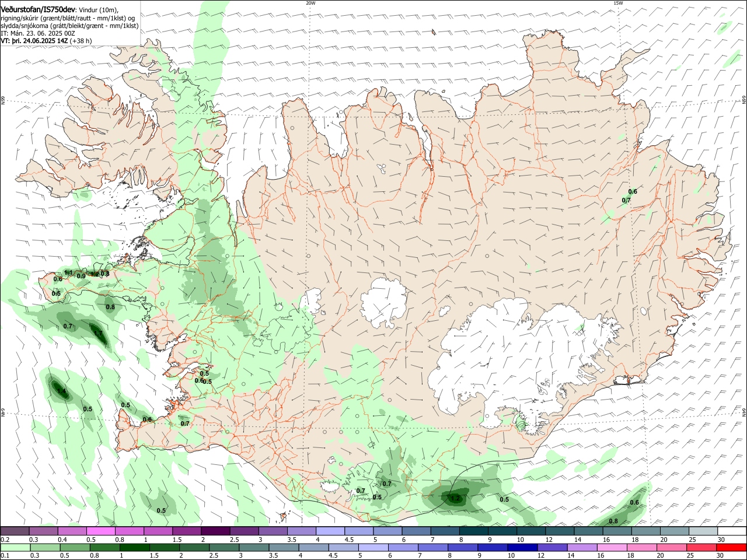
Task: Select rain legend swatch between 3 and 3.5
Action: [253, 547]
